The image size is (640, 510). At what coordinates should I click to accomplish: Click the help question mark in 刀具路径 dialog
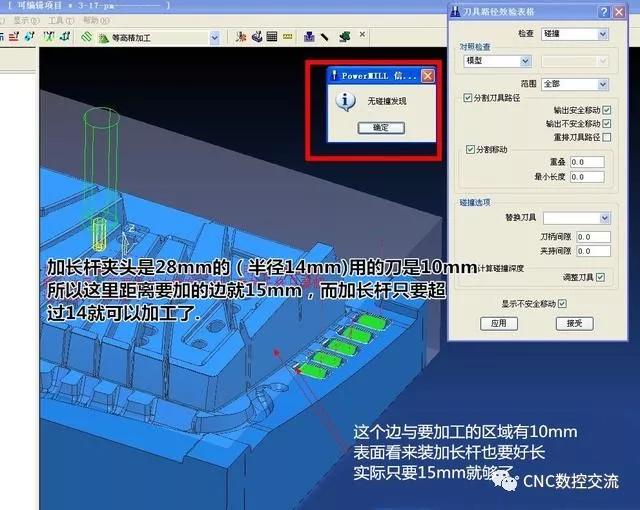pos(604,12)
